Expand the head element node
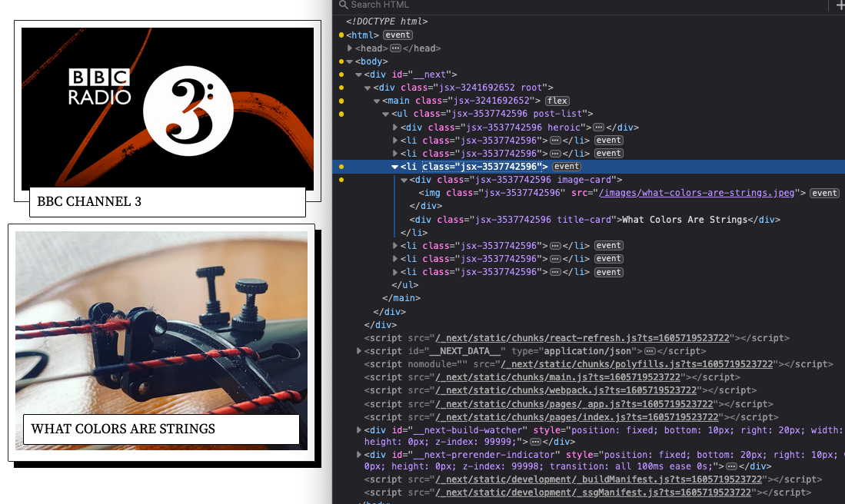The height and width of the screenshot is (504, 845). [x=350, y=48]
